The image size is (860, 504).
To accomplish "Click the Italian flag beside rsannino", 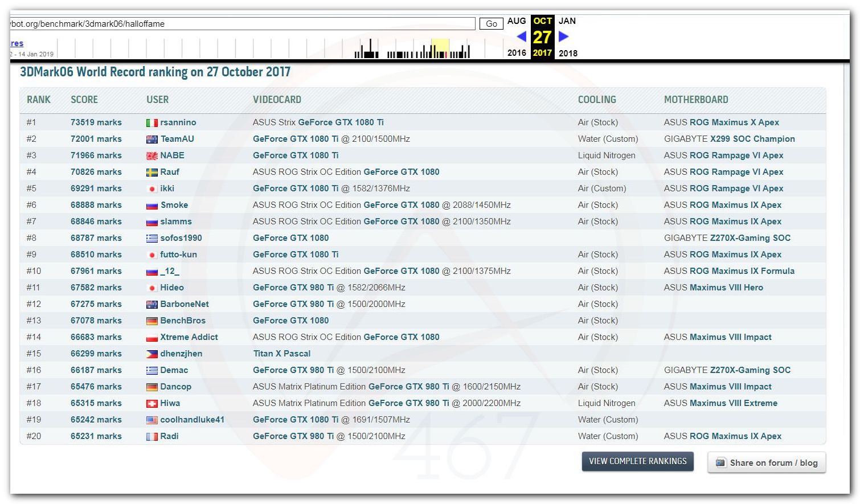I will (151, 122).
